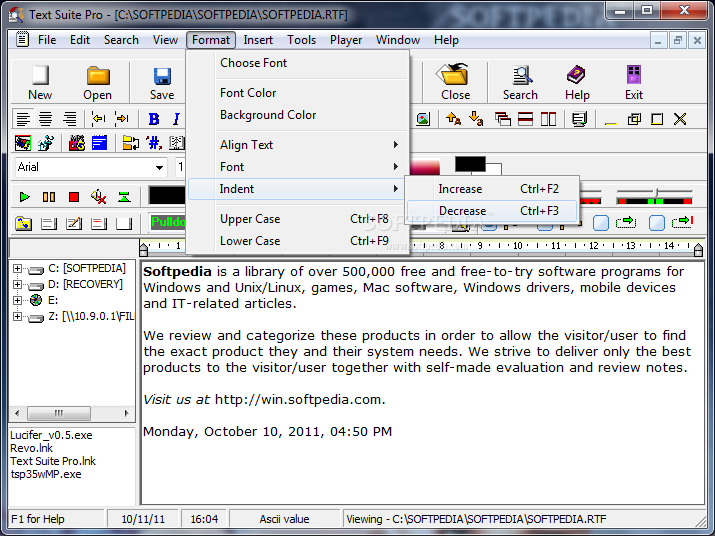Toggle center text alignment

point(45,119)
